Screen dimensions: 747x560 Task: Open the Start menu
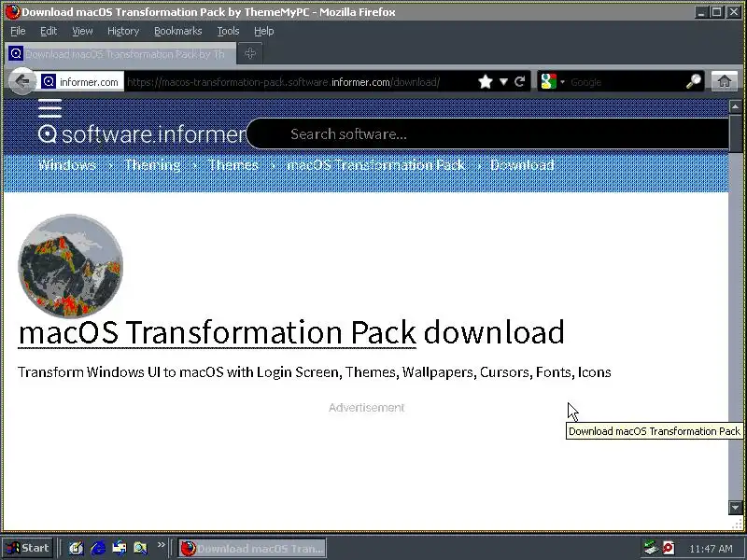click(28, 548)
